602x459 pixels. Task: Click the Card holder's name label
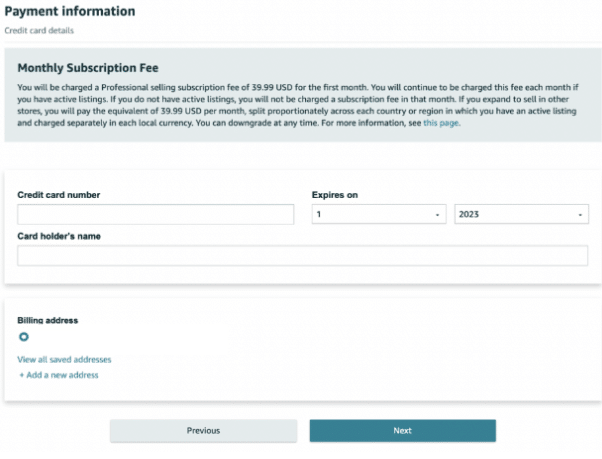point(59,236)
